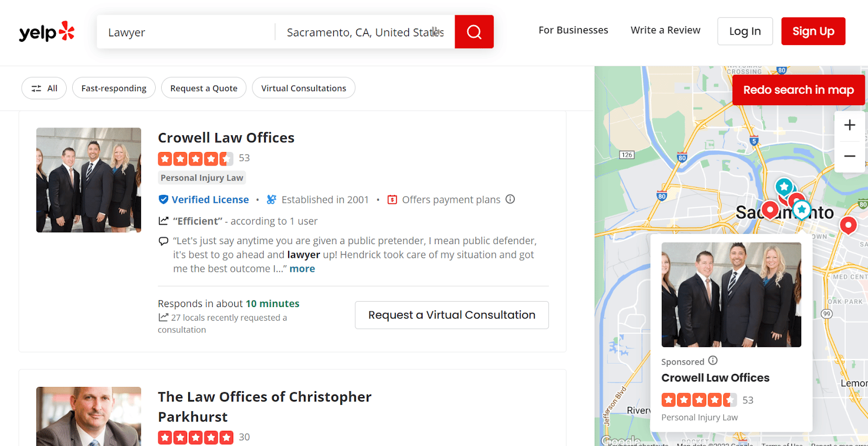Click the Lawyer search input field
The image size is (868, 446).
tap(186, 32)
